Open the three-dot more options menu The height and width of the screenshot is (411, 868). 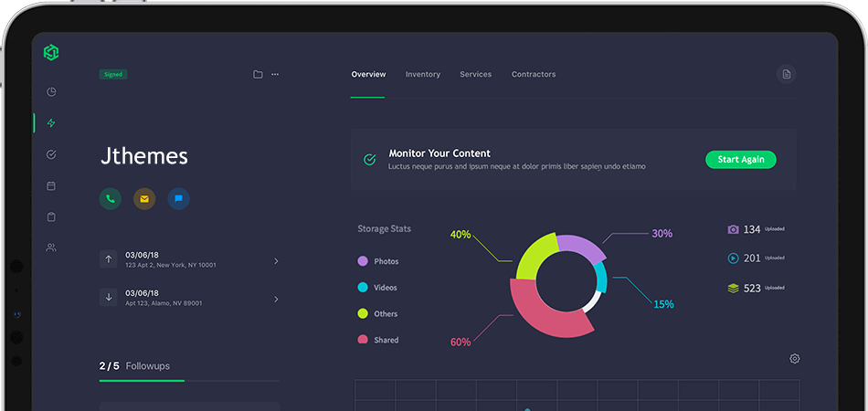[x=275, y=74]
